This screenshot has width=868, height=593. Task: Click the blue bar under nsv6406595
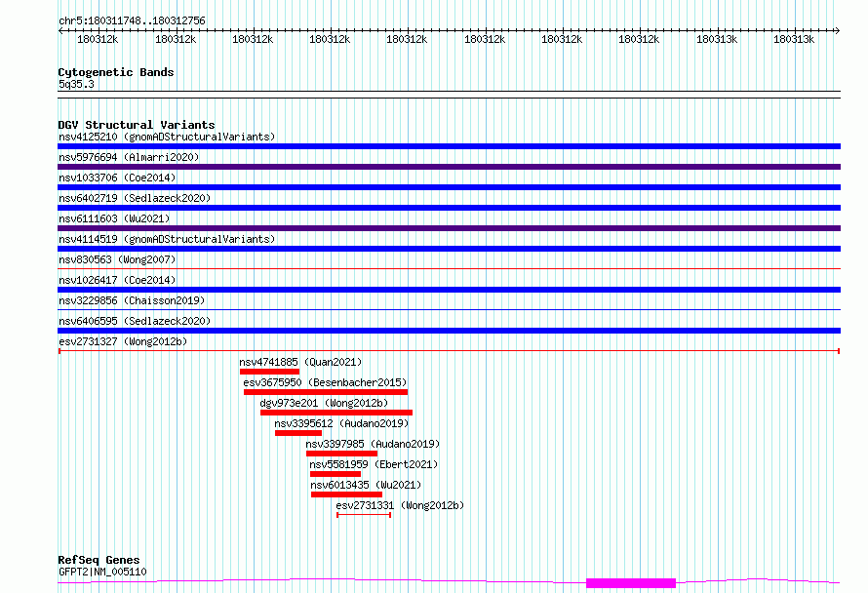pos(449,331)
